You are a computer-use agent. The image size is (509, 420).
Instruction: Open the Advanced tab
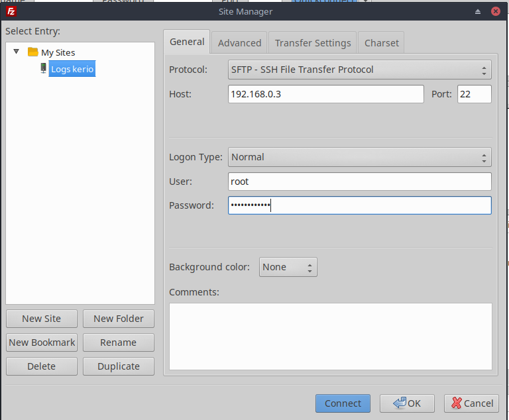coord(239,43)
